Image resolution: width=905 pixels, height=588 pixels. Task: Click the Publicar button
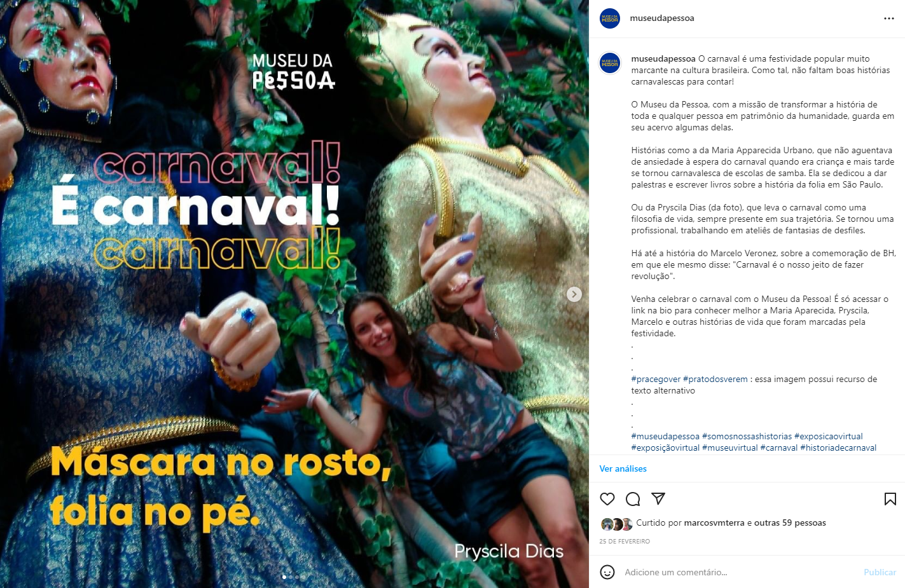click(x=880, y=572)
